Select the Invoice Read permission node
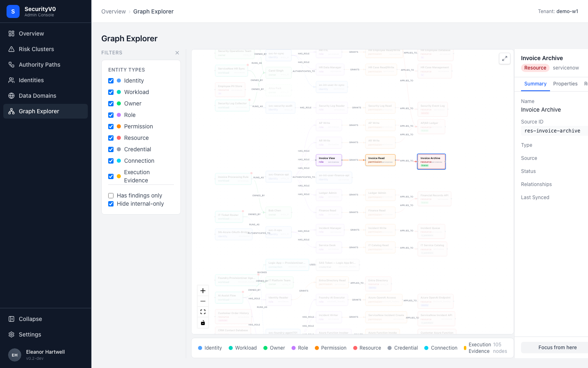This screenshot has height=368, width=588. (380, 160)
